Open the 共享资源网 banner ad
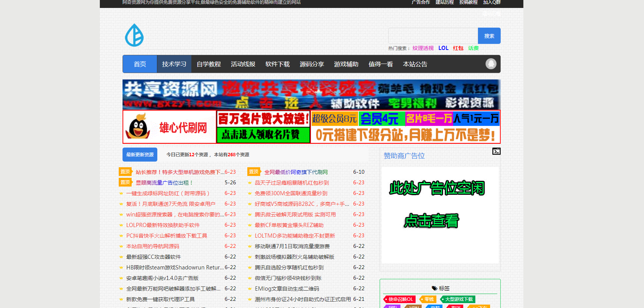Screen dimensions: 644x308 point(312,95)
